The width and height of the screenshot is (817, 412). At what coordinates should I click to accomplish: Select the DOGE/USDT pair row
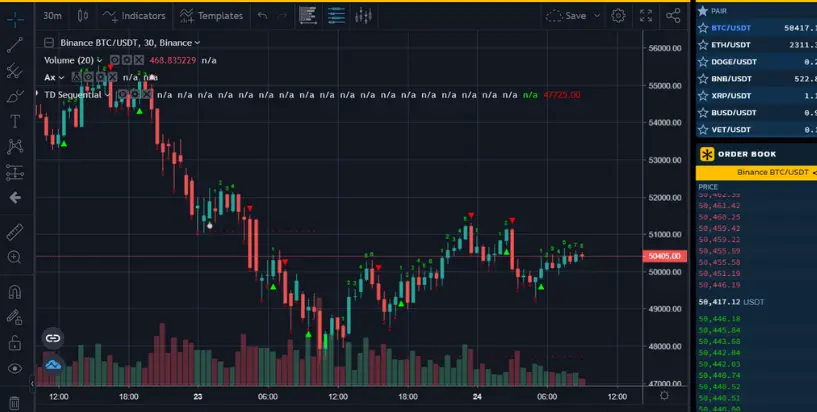tap(757, 62)
